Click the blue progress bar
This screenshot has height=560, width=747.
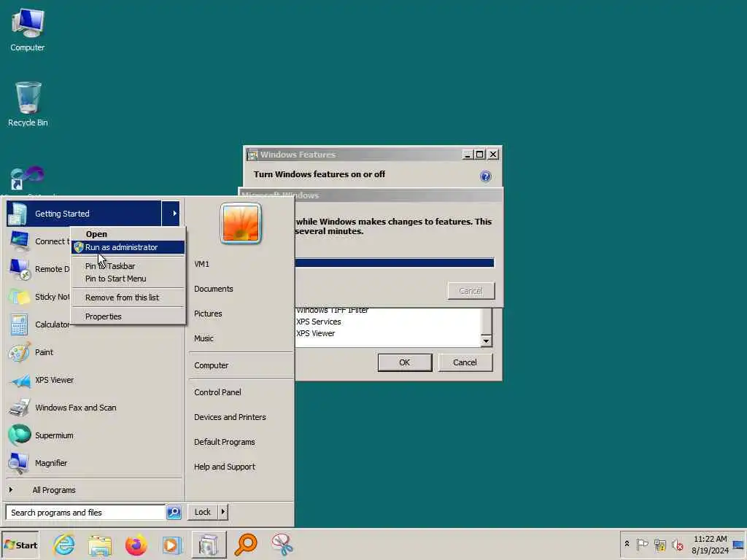395,262
